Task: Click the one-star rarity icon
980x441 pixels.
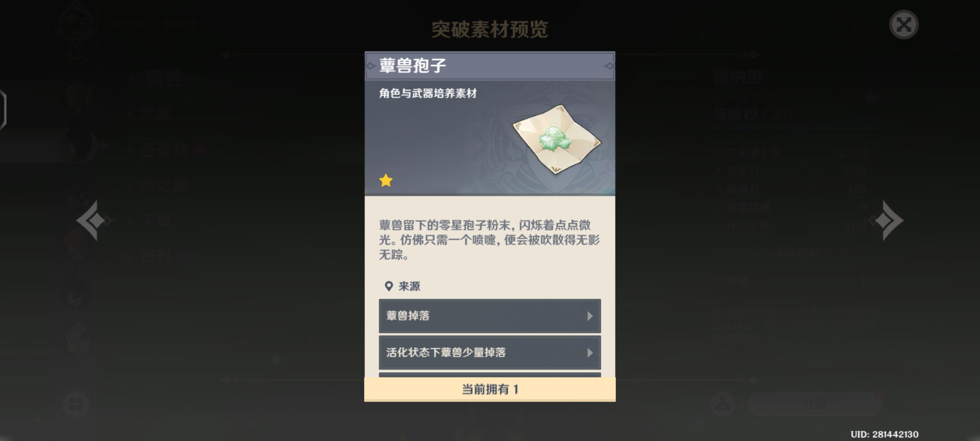Action: 386,180
